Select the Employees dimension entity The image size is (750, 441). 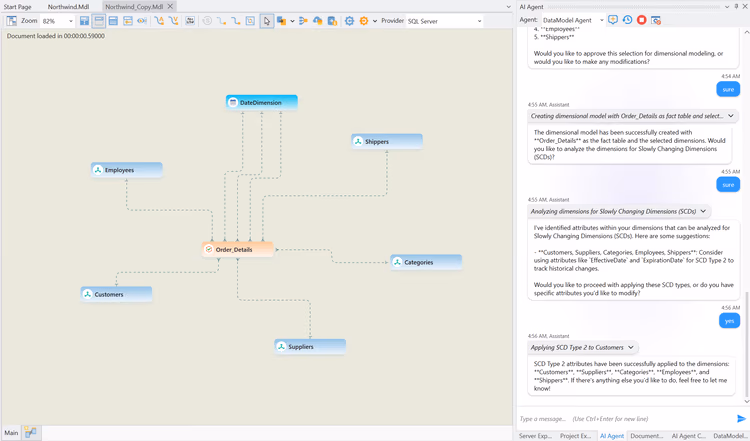127,170
